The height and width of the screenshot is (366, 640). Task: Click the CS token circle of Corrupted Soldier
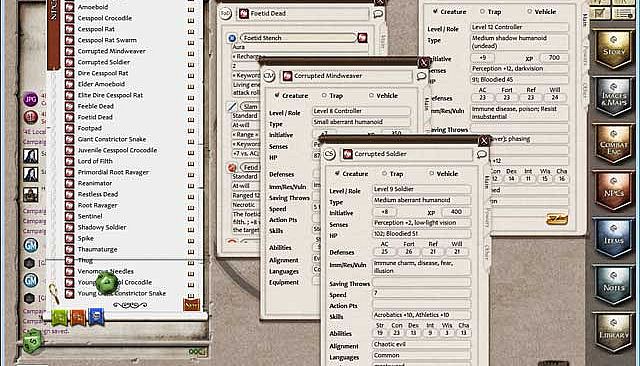pyautogui.click(x=329, y=154)
